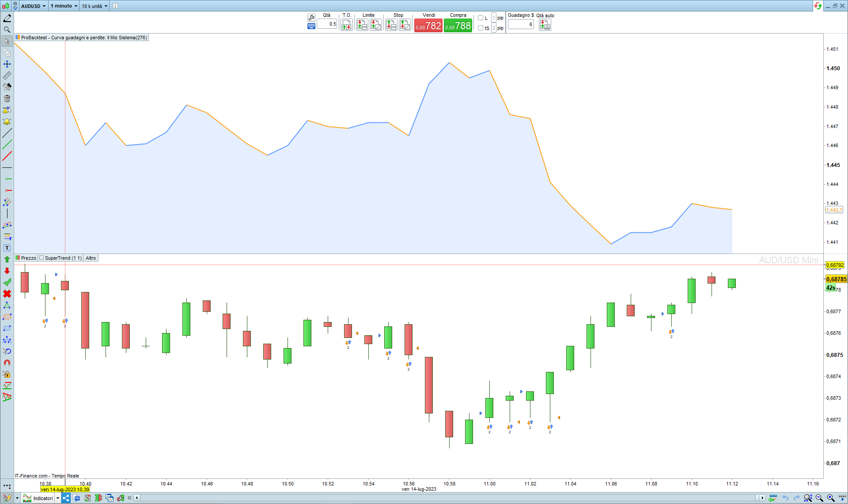Toggle SuperTrend (1 1) checkbox
This screenshot has height=504, width=848.
point(42,258)
